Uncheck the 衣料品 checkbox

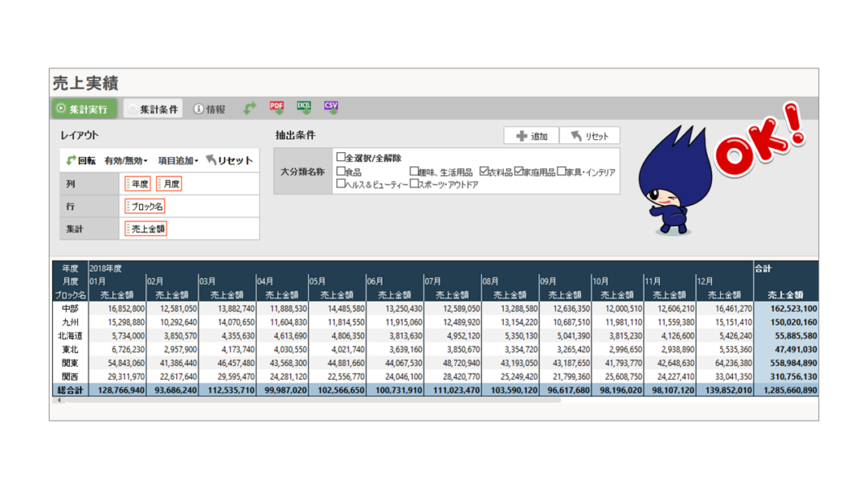pyautogui.click(x=484, y=171)
